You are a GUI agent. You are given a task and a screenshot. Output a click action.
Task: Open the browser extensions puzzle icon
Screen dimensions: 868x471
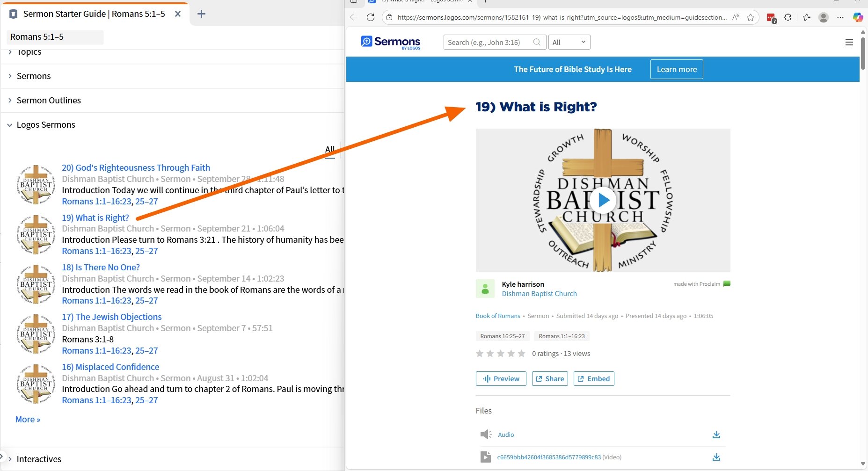coord(788,17)
